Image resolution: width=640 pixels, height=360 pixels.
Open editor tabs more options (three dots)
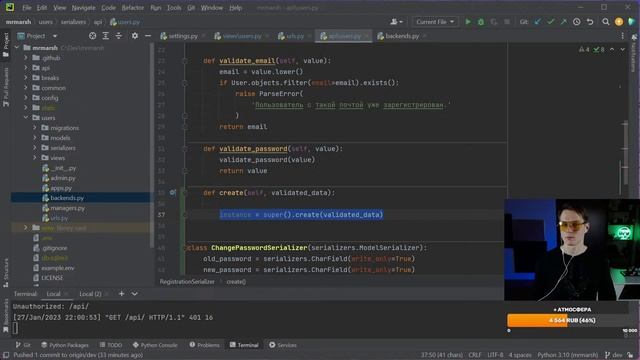[x=622, y=36]
